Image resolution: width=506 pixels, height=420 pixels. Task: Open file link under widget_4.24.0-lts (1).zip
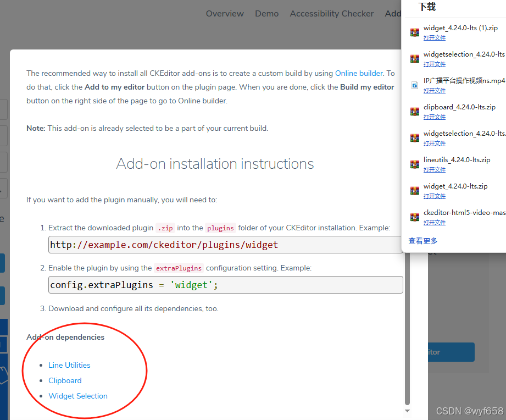[x=435, y=38]
